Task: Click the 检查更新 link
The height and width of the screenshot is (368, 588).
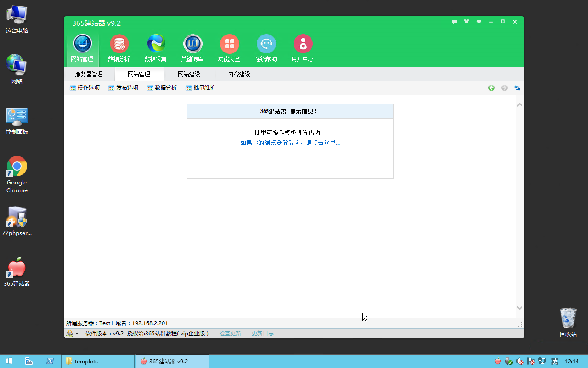Action: (x=230, y=333)
